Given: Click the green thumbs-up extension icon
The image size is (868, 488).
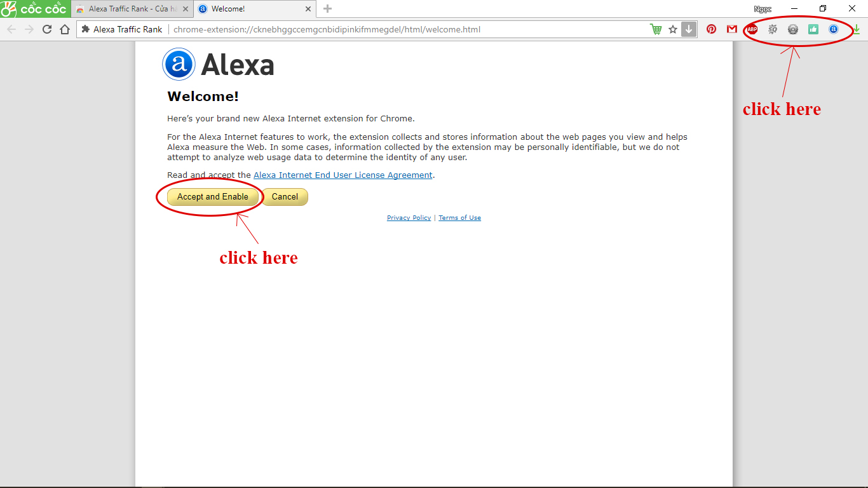Looking at the screenshot, I should [x=813, y=29].
